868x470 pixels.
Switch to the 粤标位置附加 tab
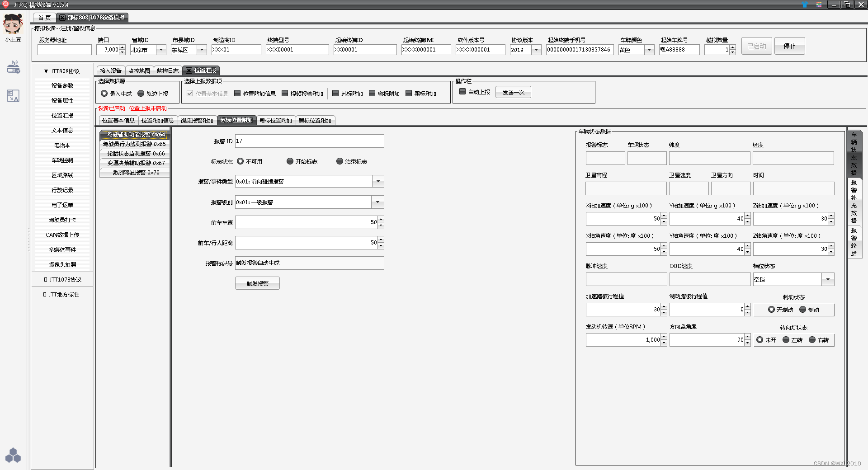tap(276, 120)
